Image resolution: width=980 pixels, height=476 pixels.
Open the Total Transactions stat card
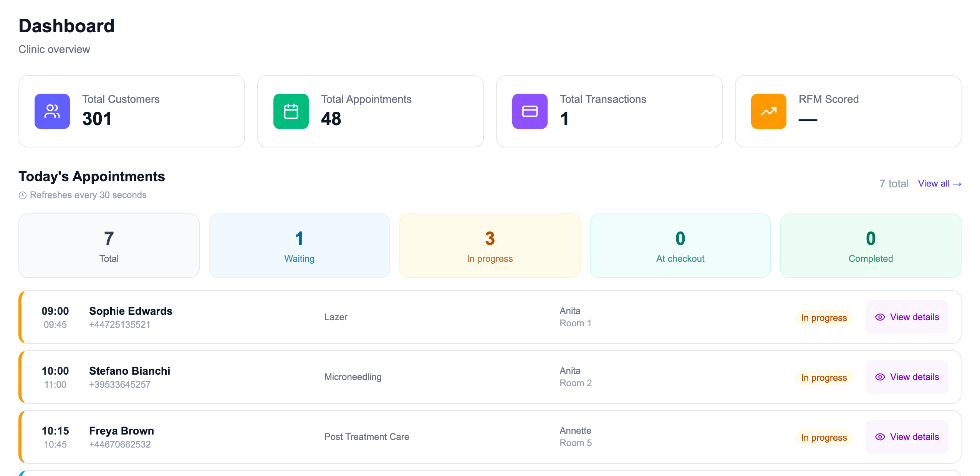pyautogui.click(x=609, y=111)
